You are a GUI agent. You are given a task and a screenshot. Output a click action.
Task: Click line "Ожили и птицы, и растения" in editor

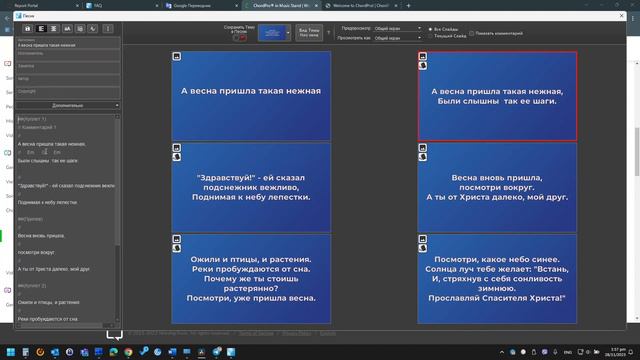coord(48,302)
